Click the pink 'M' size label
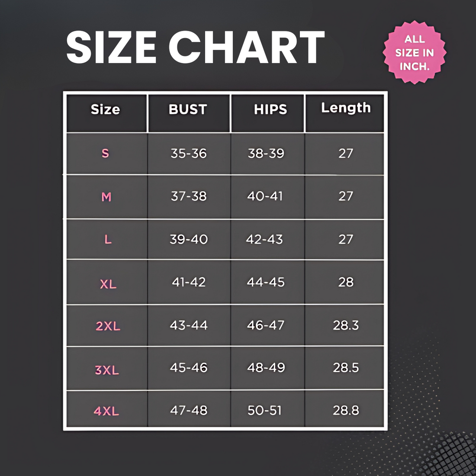The width and height of the screenshot is (476, 476). [x=106, y=197]
